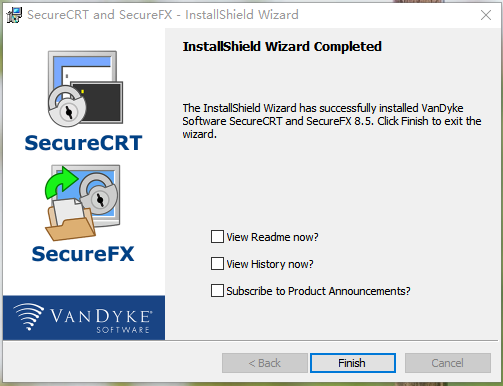This screenshot has height=386, width=503.
Task: Click the VanDyke Software logo banner
Action: pyautogui.click(x=84, y=318)
